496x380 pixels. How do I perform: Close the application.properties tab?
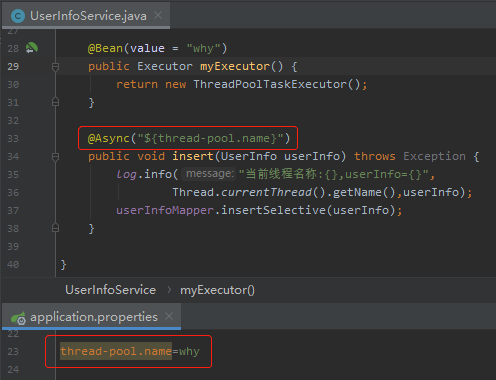tap(169, 316)
